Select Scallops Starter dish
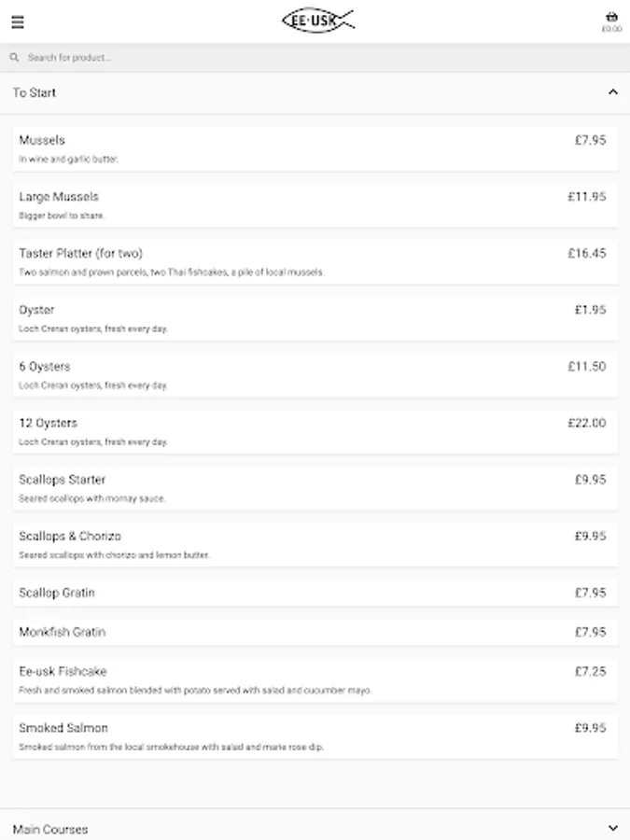 (x=315, y=487)
